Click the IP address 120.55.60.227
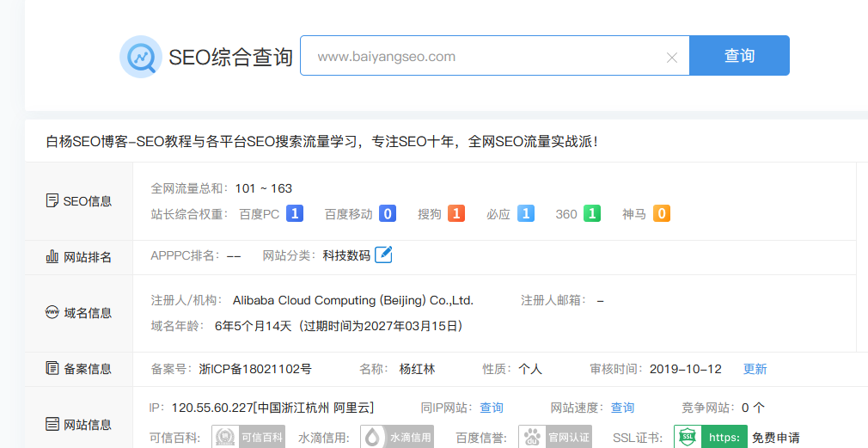The image size is (868, 448). point(212,408)
